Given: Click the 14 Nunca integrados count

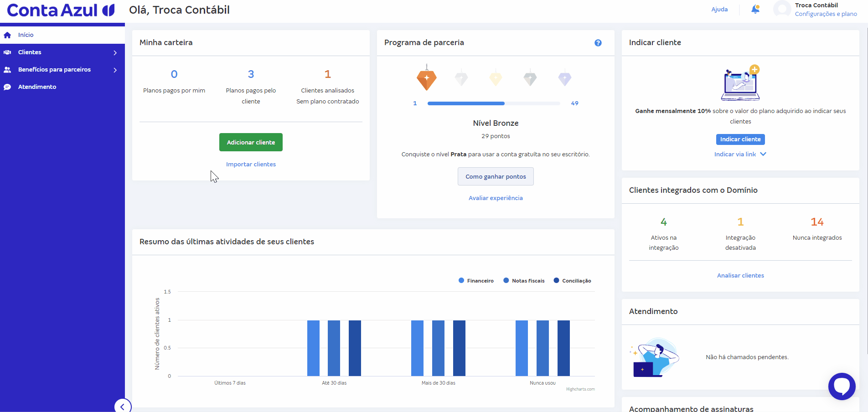Looking at the screenshot, I should (817, 222).
